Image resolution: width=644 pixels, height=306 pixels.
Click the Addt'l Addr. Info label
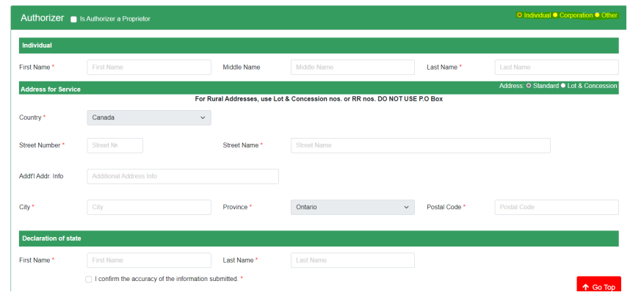(x=41, y=176)
